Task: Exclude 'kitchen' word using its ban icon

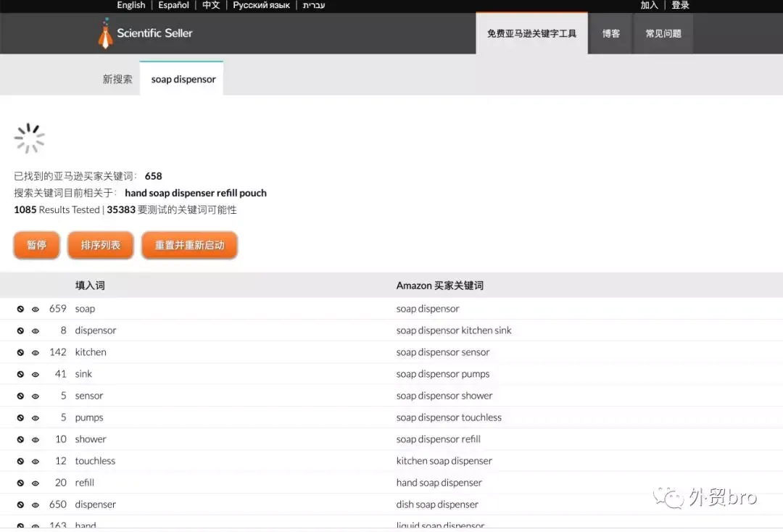Action: click(20, 352)
